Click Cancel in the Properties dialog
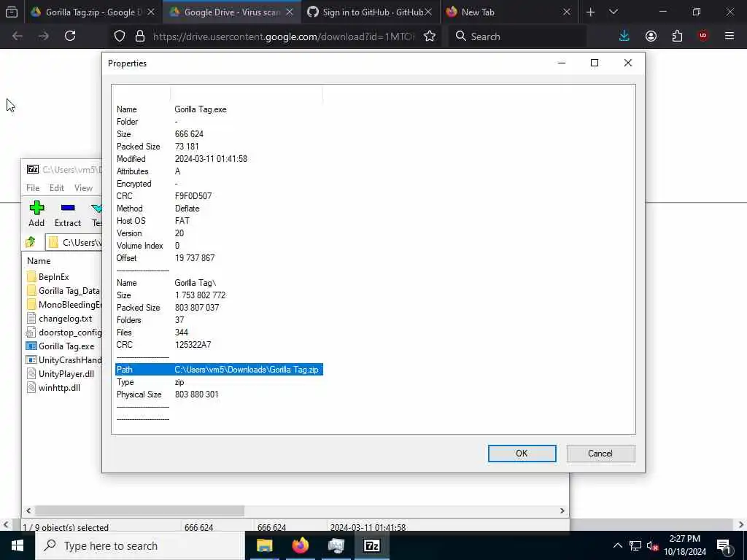 tap(600, 454)
